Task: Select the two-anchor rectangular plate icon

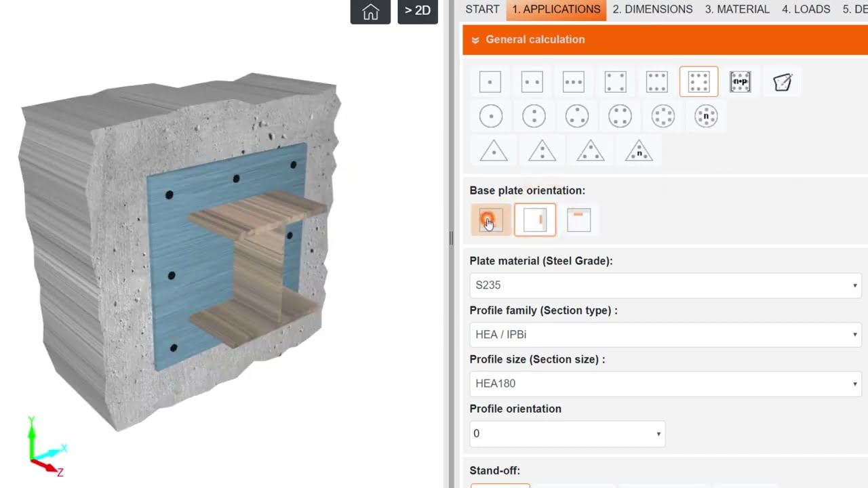Action: pos(532,82)
